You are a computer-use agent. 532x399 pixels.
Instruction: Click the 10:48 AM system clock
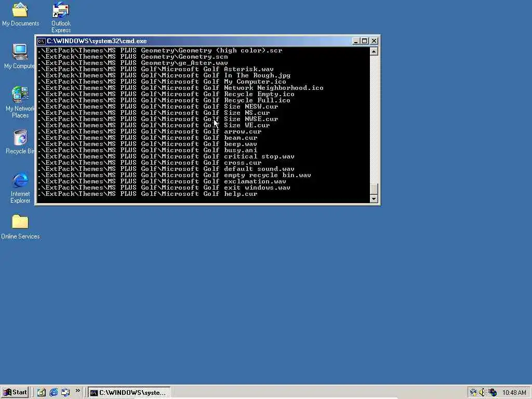tap(514, 393)
